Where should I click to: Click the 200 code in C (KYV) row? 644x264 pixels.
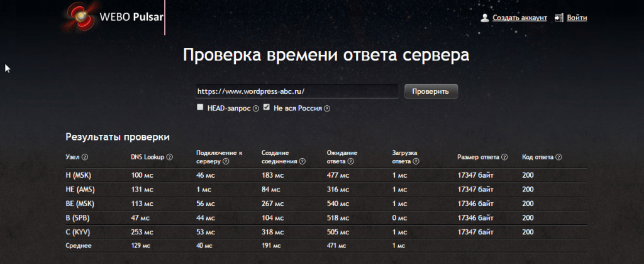(x=528, y=232)
